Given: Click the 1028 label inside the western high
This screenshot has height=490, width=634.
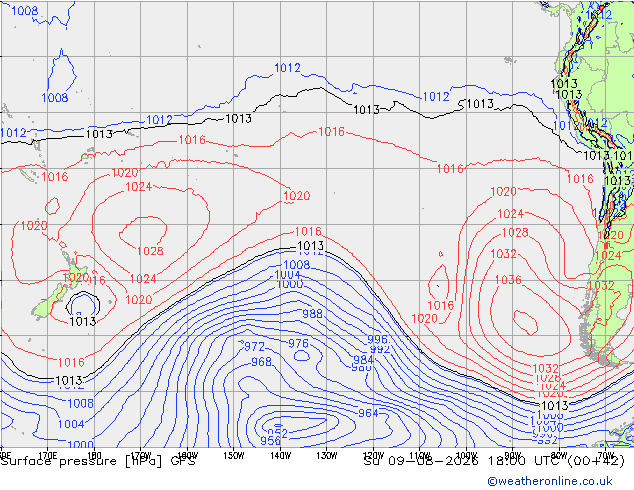Looking at the screenshot, I should coord(150,251).
